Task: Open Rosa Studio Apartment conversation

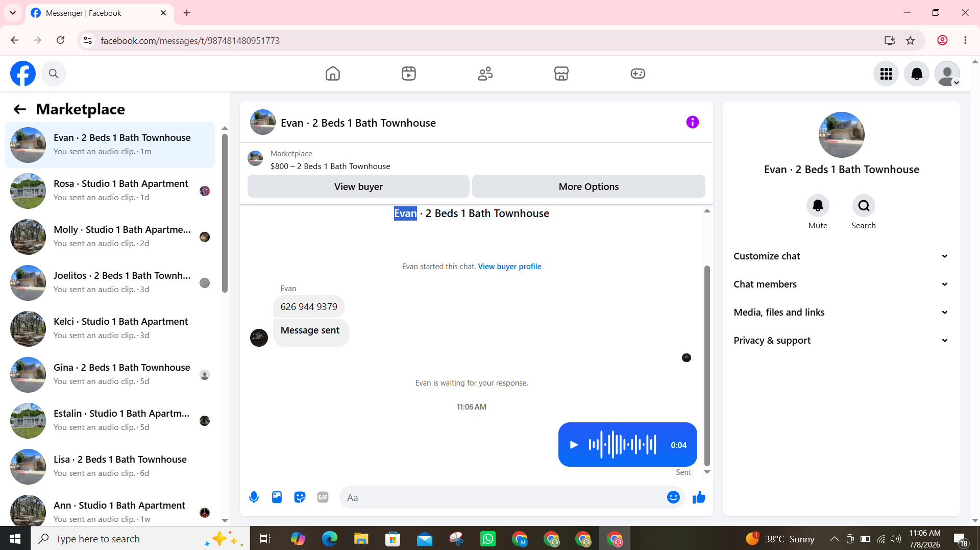Action: pyautogui.click(x=110, y=191)
